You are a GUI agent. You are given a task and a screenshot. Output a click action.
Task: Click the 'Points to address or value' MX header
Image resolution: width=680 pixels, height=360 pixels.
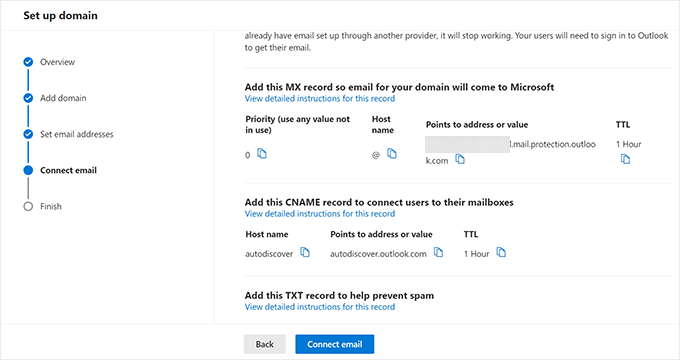pos(477,125)
